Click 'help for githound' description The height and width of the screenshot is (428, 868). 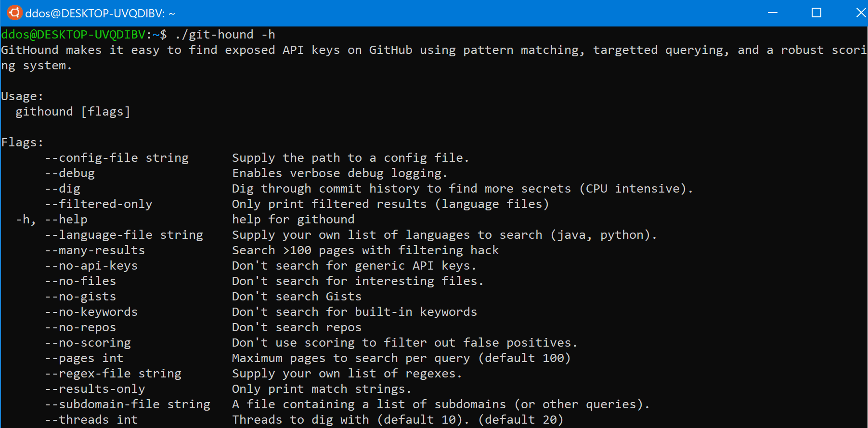(293, 220)
